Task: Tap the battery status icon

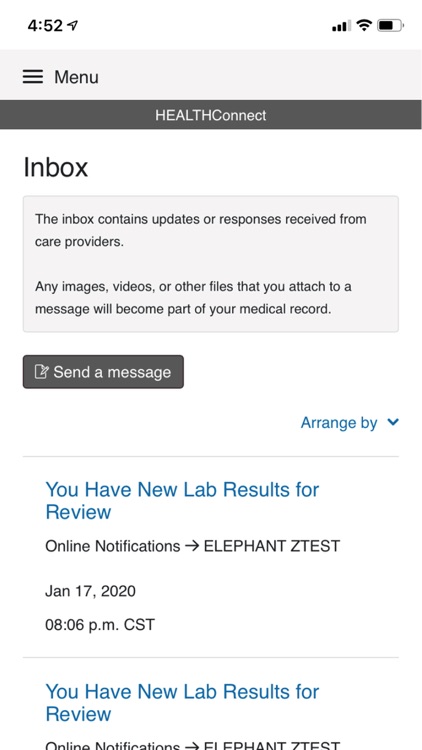Action: click(x=390, y=25)
